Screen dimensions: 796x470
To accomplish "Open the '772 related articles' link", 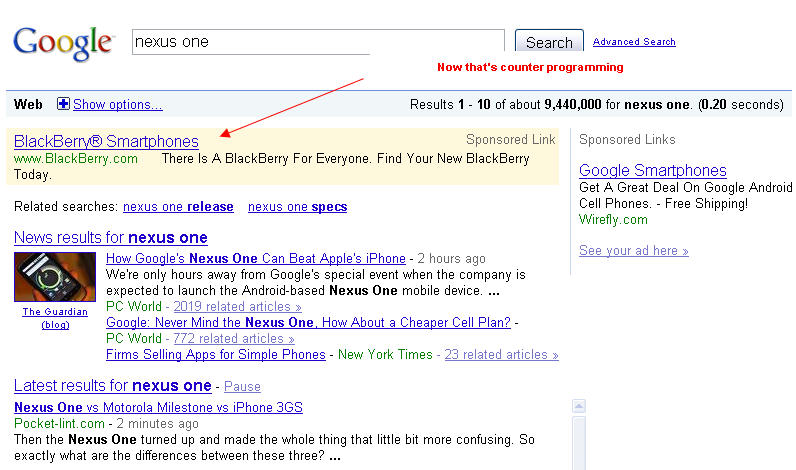I will (234, 339).
